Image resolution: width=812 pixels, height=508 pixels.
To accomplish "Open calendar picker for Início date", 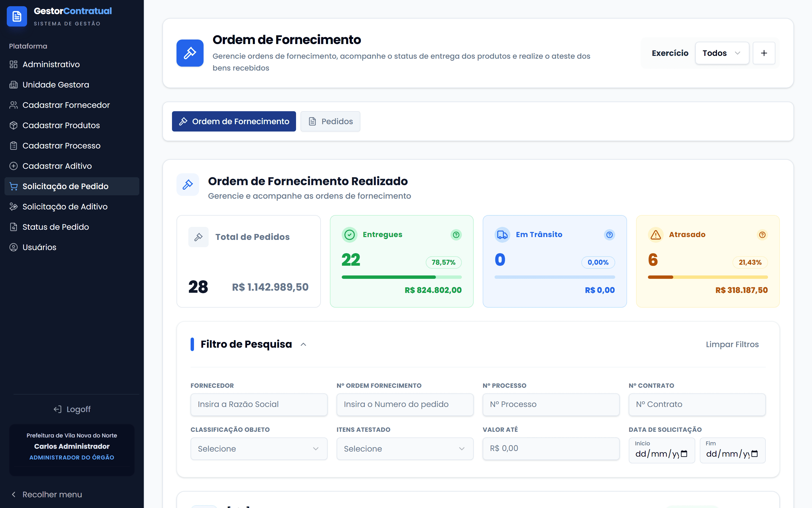I will [x=684, y=454].
